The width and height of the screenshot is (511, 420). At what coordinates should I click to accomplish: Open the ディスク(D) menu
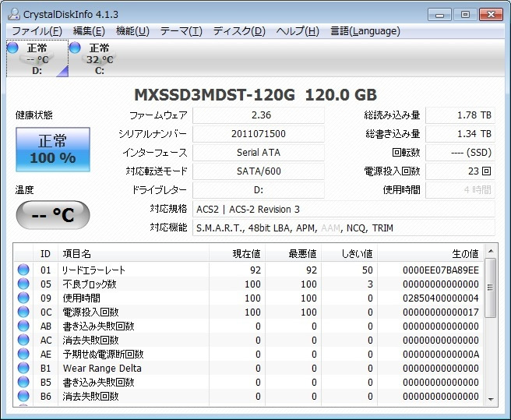tap(239, 31)
